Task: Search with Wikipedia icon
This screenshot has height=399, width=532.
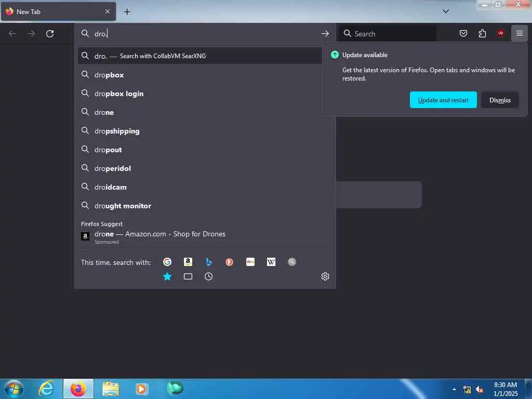Action: point(271,262)
